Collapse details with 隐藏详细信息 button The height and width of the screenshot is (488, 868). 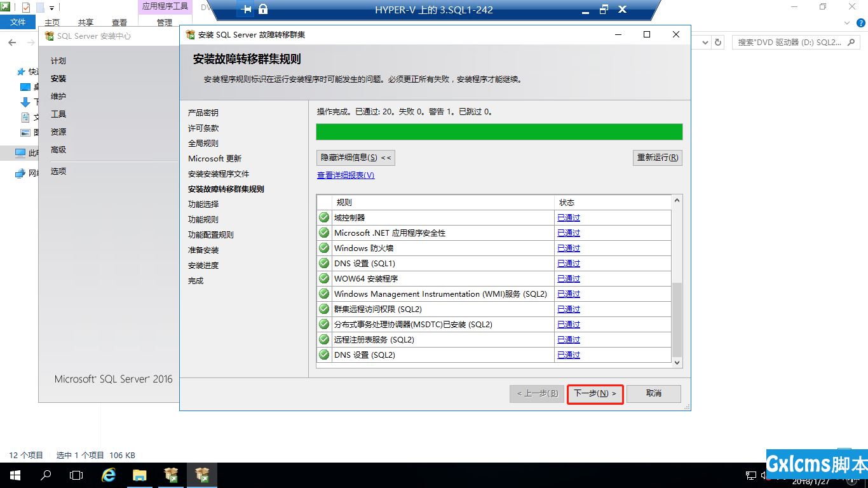[356, 158]
